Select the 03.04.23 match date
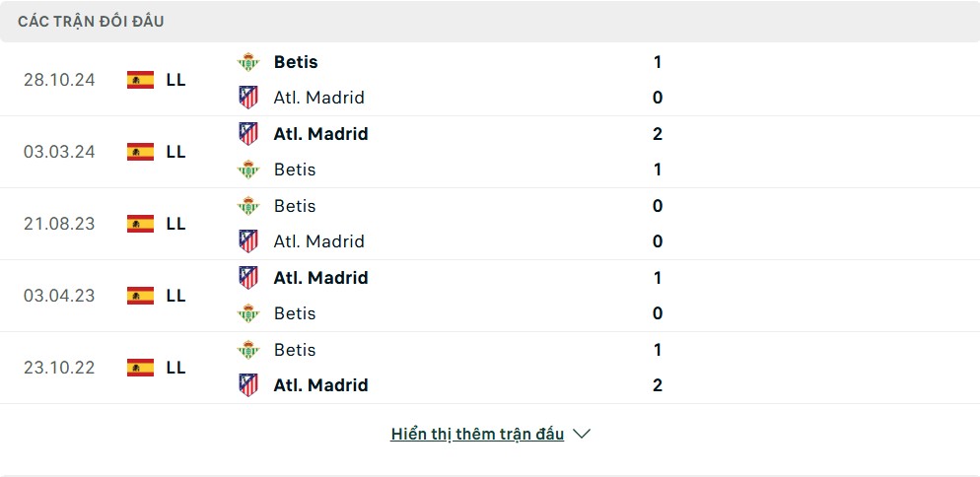Image resolution: width=980 pixels, height=477 pixels. pos(59,296)
